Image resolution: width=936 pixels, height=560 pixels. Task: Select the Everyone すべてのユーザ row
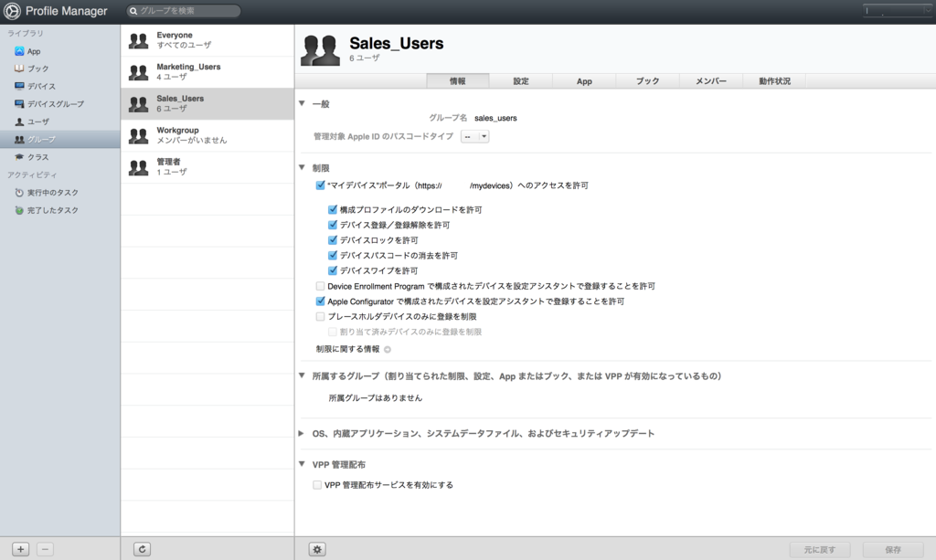pos(207,40)
